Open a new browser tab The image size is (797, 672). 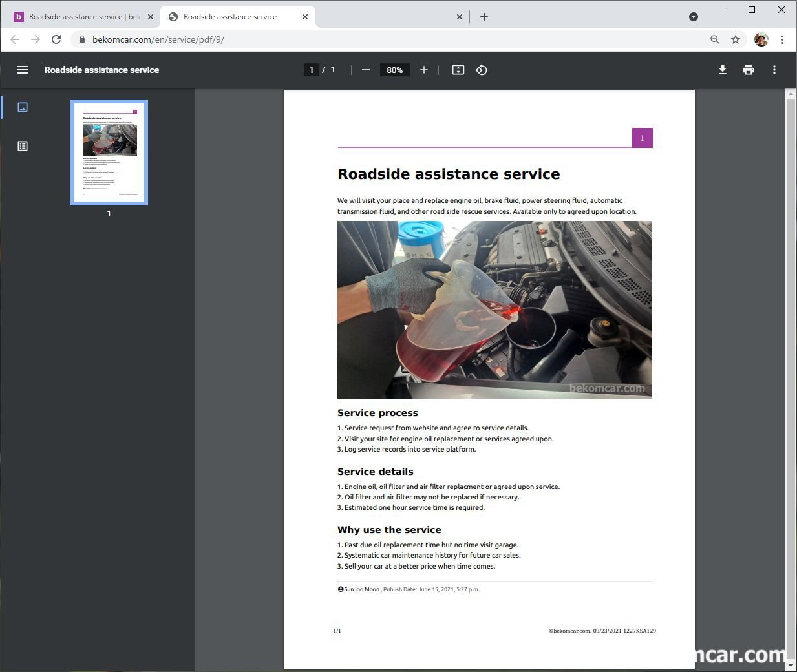point(484,17)
